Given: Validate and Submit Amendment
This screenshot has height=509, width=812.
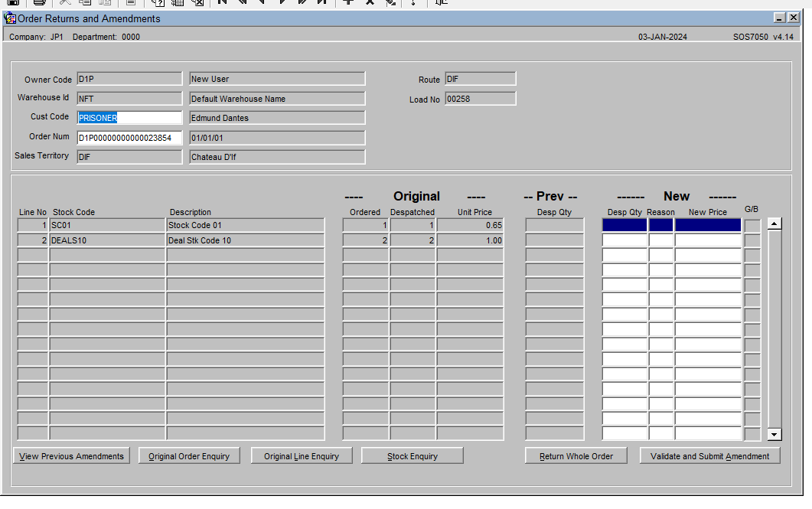Looking at the screenshot, I should click(x=709, y=455).
